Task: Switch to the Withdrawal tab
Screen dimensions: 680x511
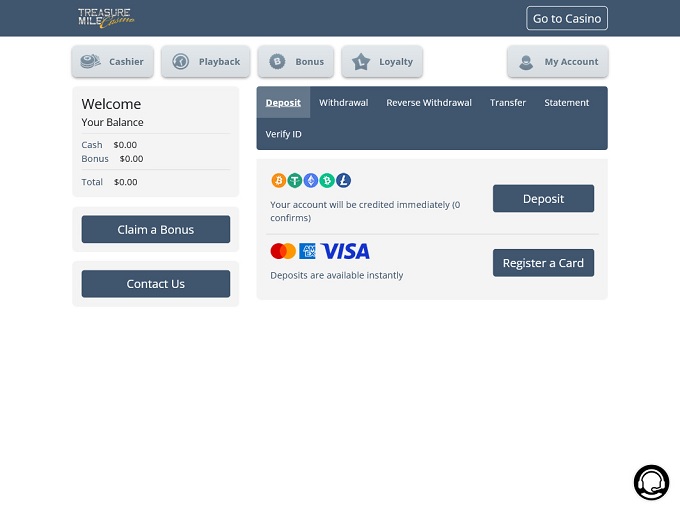Action: [343, 103]
